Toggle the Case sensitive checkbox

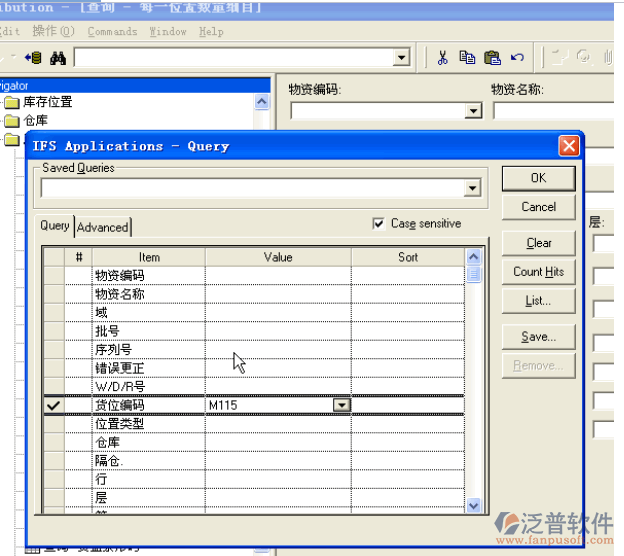(x=378, y=223)
